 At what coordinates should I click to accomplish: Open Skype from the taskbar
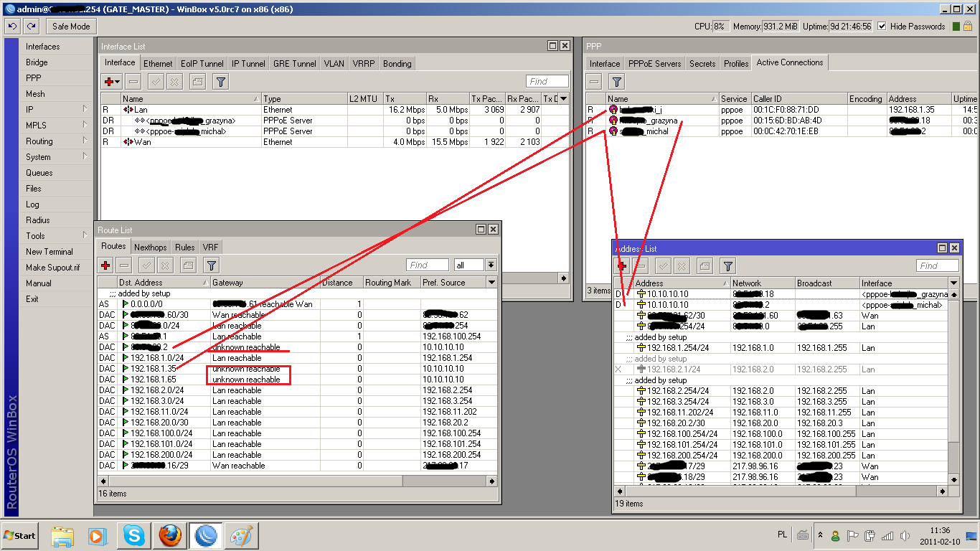pyautogui.click(x=133, y=536)
